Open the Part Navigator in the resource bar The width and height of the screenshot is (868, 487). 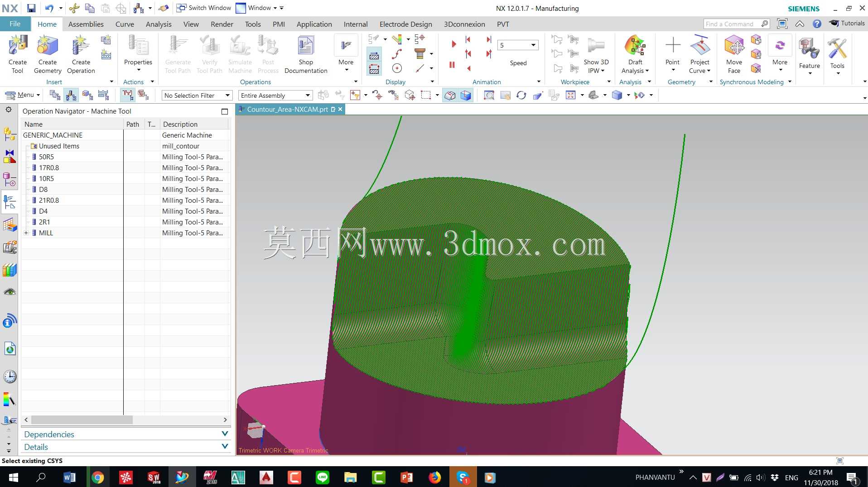[10, 179]
